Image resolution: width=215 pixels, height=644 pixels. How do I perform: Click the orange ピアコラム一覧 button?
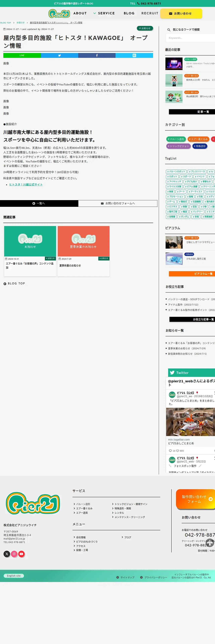point(192,274)
